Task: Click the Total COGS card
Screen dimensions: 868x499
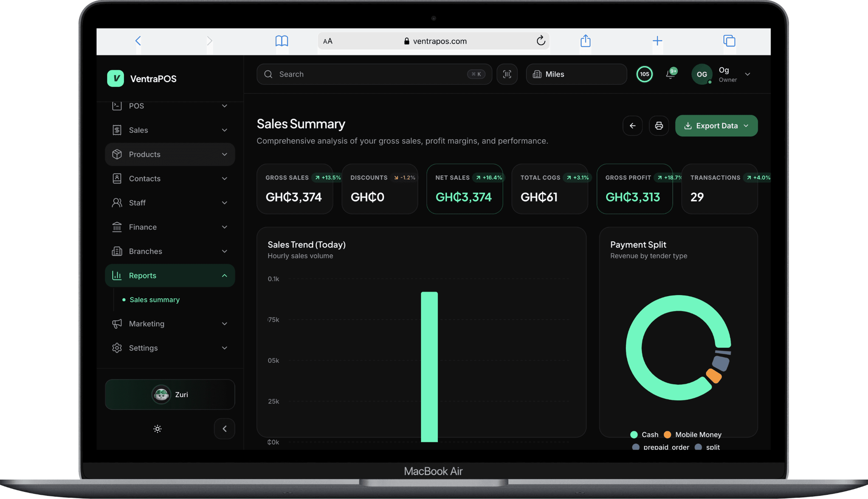Action: pyautogui.click(x=549, y=189)
